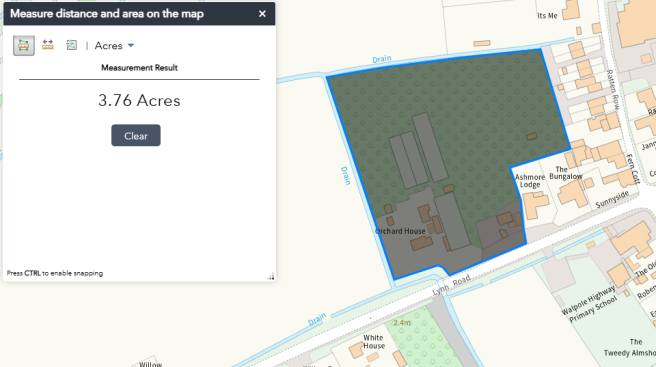Click the Walpole Highway Primary School label
Screen dimensions: 656x367
tap(589, 304)
